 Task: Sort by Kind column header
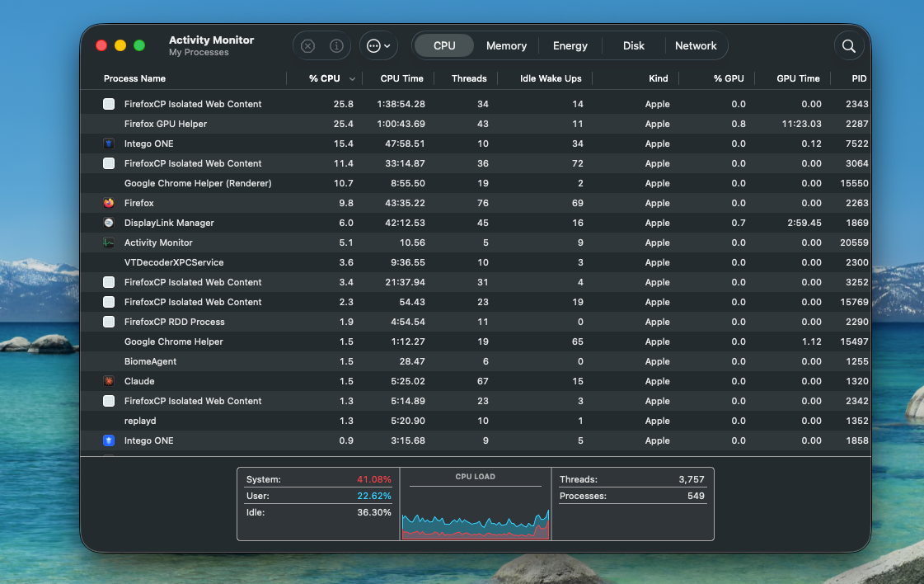click(x=659, y=78)
